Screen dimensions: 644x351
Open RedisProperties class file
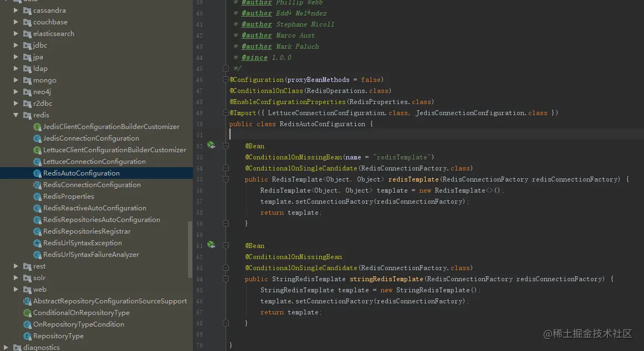[68, 197]
